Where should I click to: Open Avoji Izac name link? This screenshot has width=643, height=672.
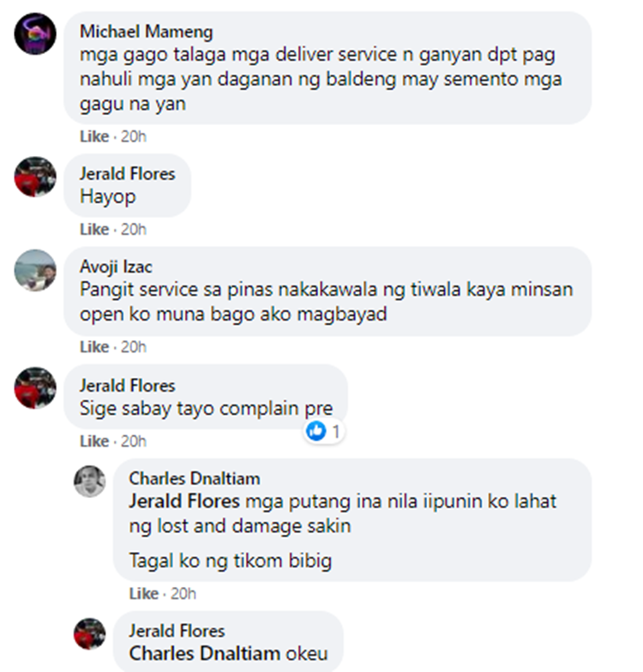[116, 267]
